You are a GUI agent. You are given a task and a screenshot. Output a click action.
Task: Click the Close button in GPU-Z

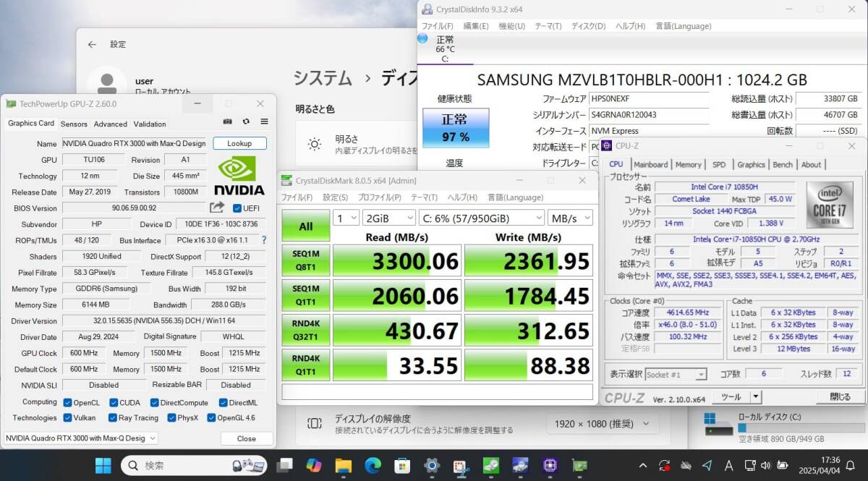coord(247,438)
